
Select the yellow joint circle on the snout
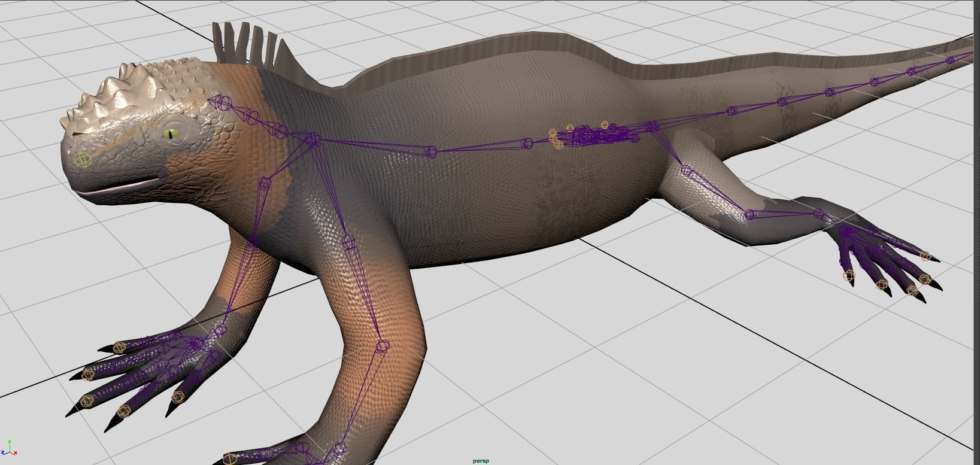click(82, 160)
